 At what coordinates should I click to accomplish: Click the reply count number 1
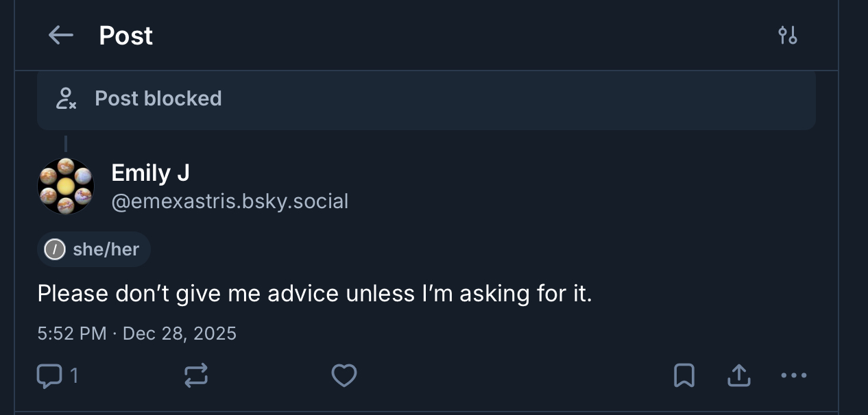tap(74, 375)
